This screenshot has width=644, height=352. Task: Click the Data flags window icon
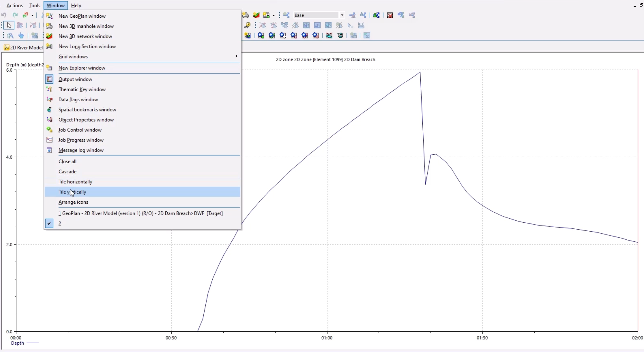(49, 99)
